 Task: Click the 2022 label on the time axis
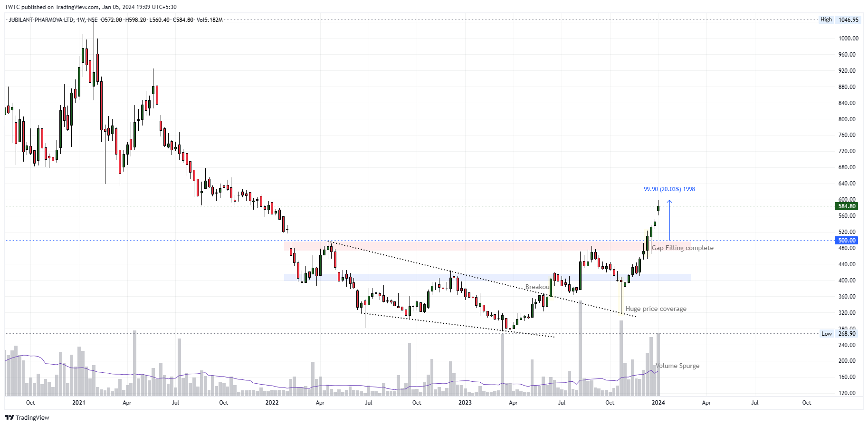click(272, 403)
